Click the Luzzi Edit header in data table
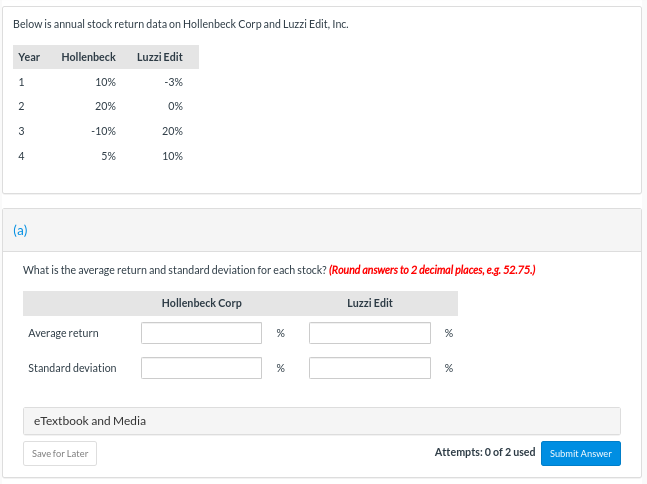The width and height of the screenshot is (647, 484). [x=160, y=57]
